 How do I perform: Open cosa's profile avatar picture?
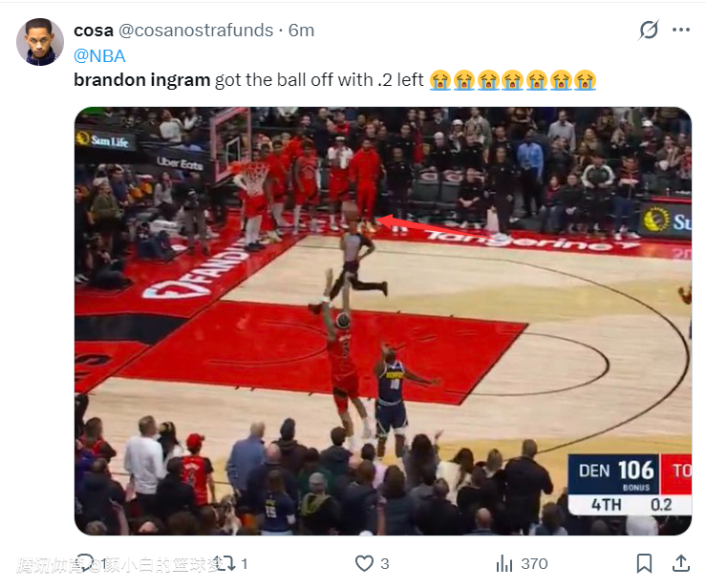40,42
